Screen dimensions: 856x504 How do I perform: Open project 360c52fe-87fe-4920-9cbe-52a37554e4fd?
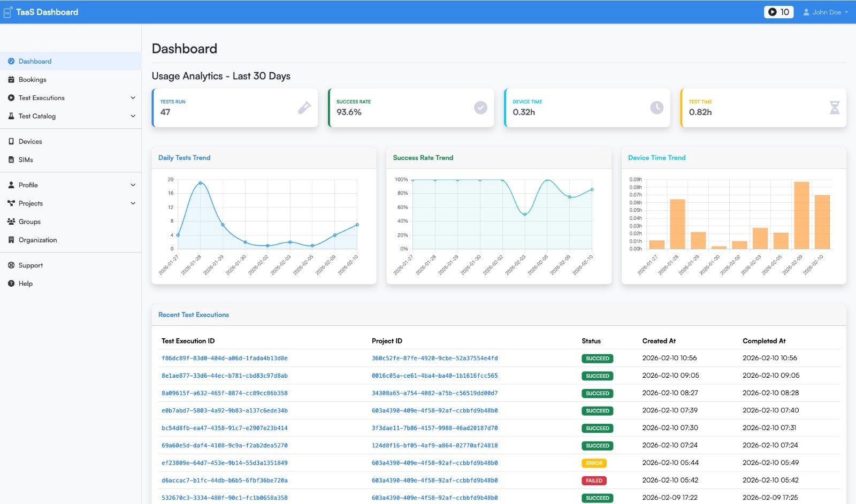point(435,358)
